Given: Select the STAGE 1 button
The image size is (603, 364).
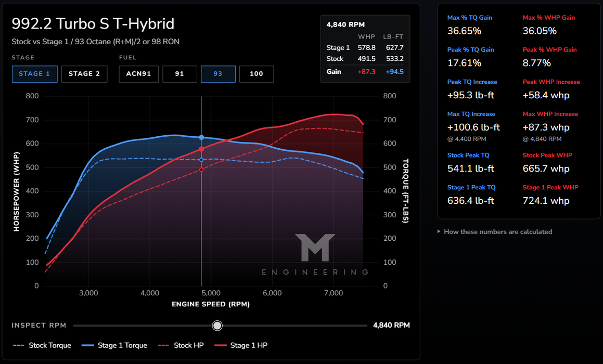Looking at the screenshot, I should tap(35, 74).
